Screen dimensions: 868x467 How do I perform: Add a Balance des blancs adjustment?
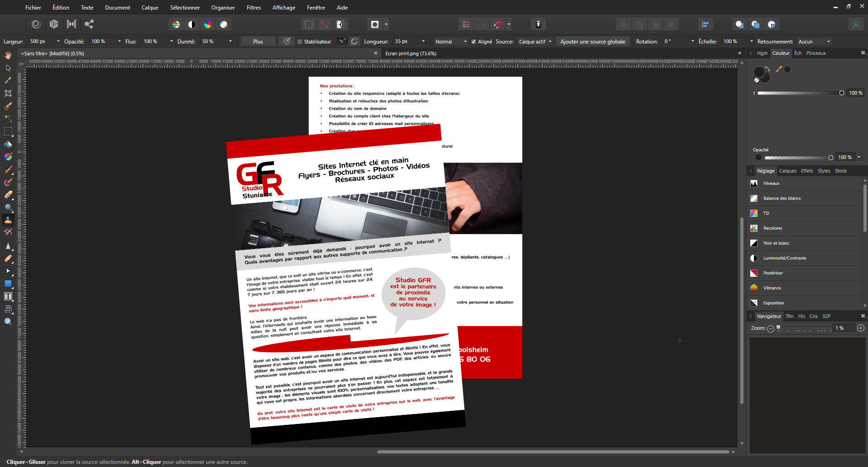[x=804, y=198]
